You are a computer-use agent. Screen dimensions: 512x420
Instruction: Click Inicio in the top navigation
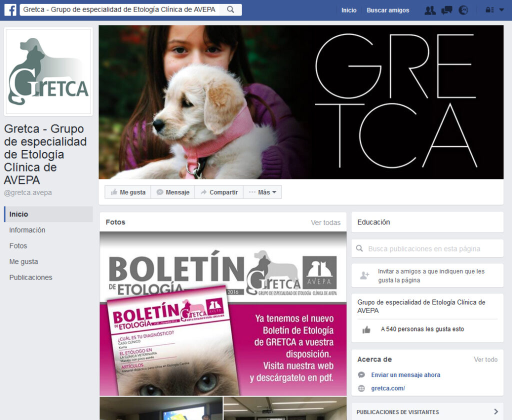[348, 10]
